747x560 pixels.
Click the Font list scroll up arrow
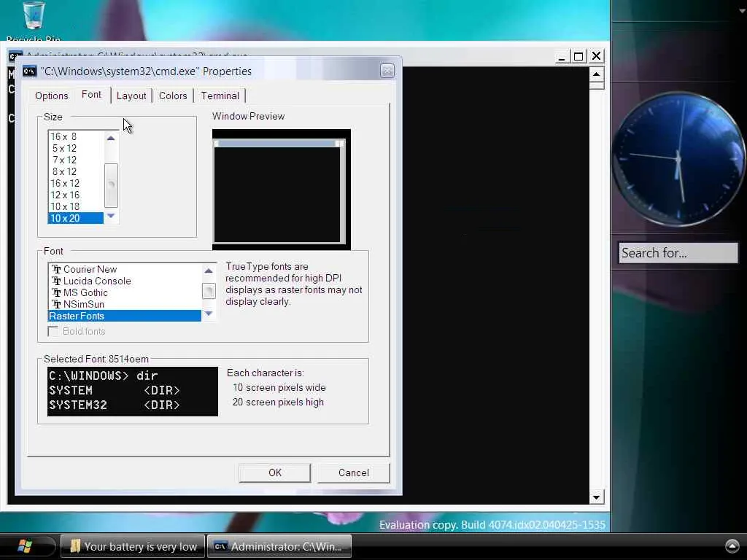[x=209, y=271]
